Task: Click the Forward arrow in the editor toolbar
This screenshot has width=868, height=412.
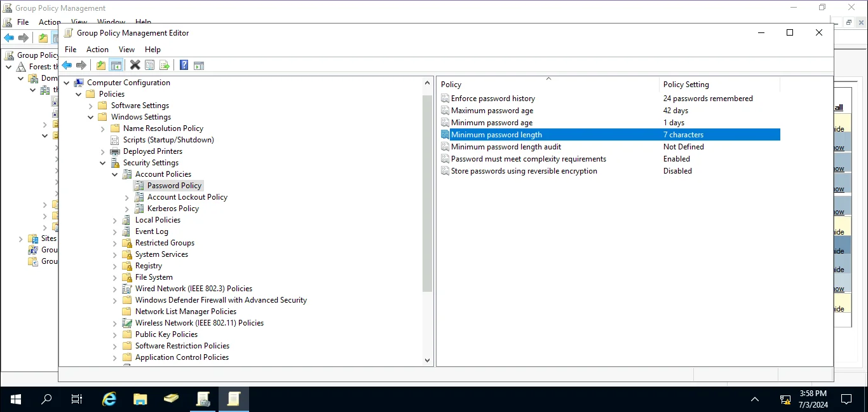Action: [81, 65]
